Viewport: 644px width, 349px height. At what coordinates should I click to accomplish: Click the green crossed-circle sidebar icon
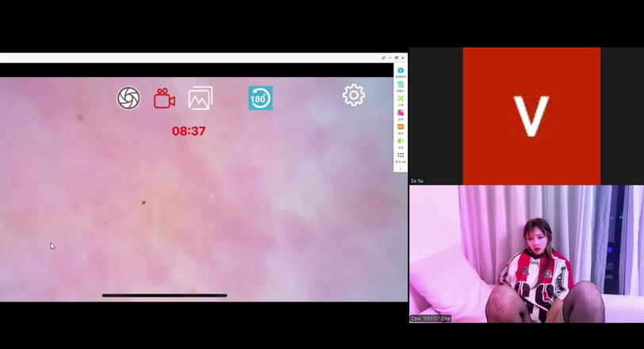tap(401, 84)
